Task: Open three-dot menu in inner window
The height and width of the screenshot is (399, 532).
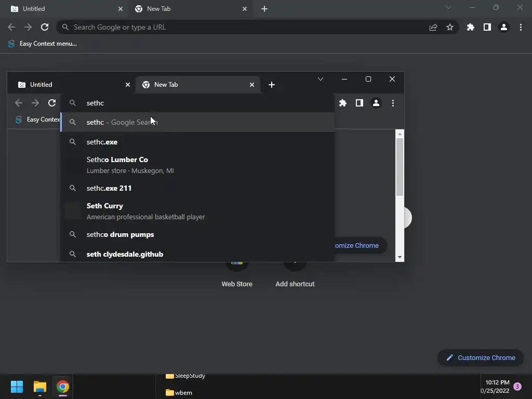Action: pos(393,103)
